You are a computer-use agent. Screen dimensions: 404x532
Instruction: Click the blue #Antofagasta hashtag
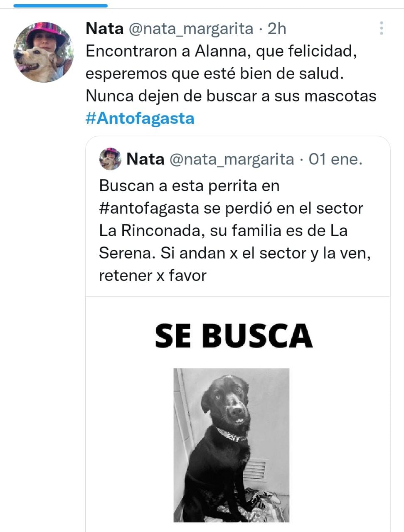coord(140,118)
